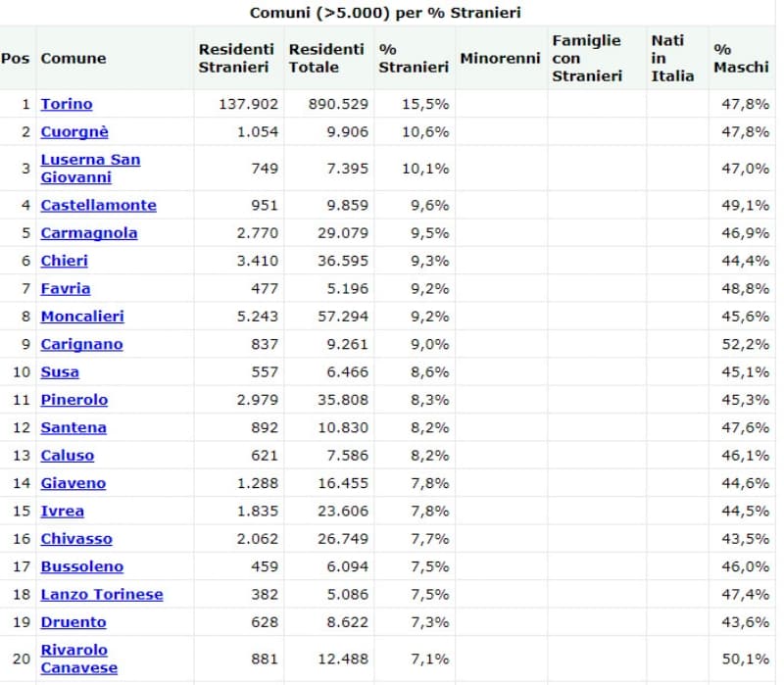
Task: Select the Carignano link
Action: [x=81, y=344]
